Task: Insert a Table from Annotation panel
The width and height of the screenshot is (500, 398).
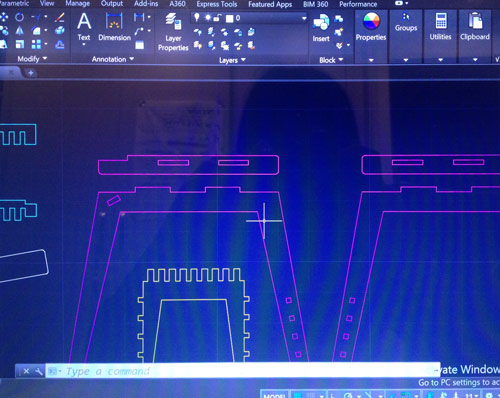Action: click(140, 45)
